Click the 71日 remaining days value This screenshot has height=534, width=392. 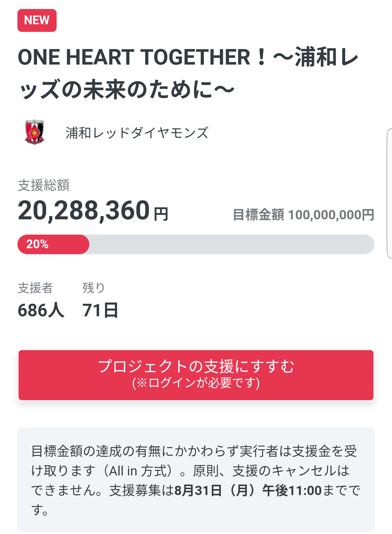[x=100, y=310]
